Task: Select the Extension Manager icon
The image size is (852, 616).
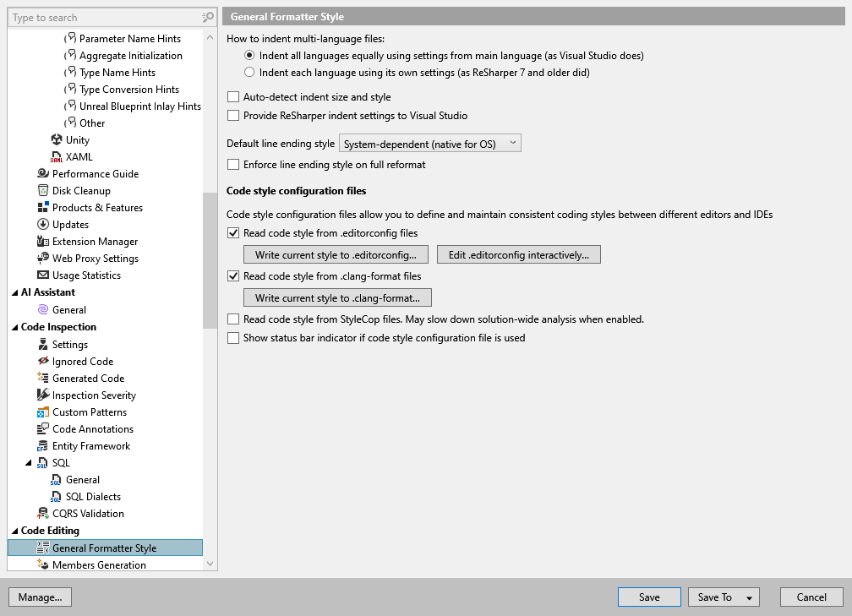Action: [42, 241]
